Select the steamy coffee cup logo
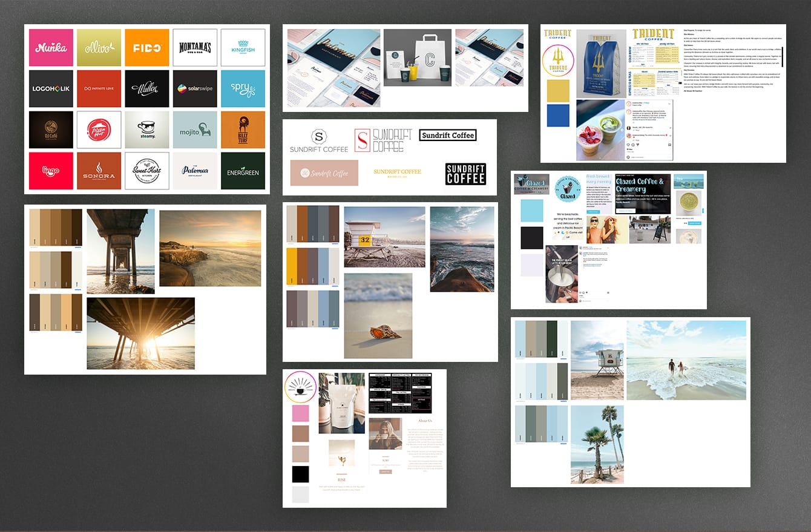Screen dimensions: 811x532 point(147,130)
